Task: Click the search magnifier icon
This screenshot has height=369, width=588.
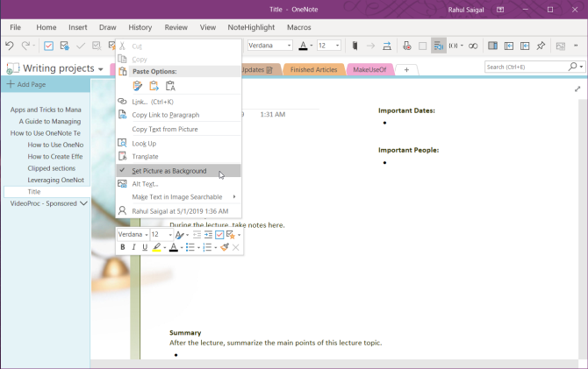Action: tap(572, 67)
